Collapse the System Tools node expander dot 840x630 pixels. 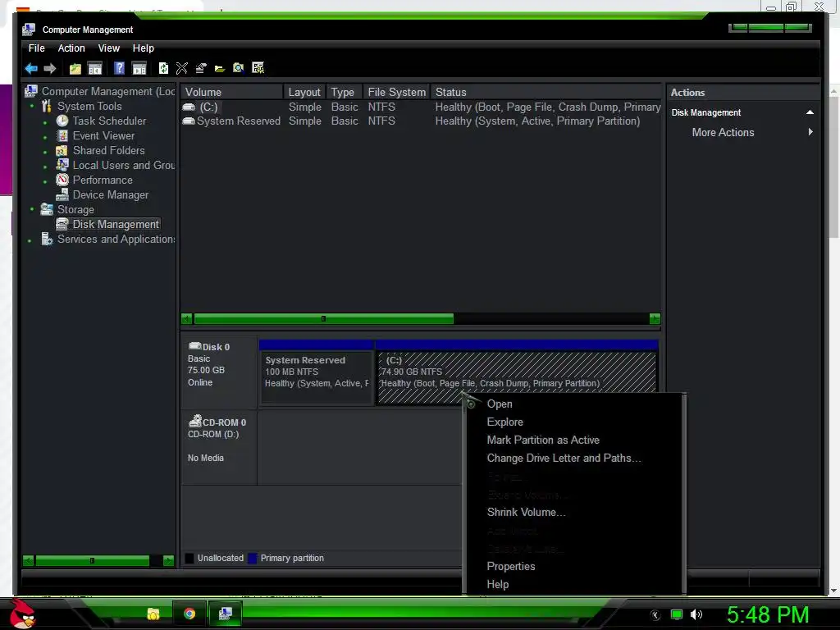point(32,106)
